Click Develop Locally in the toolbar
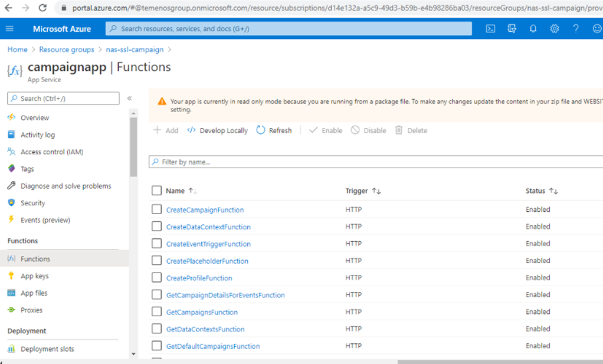Screen dimensions: 603x364 click(x=217, y=130)
